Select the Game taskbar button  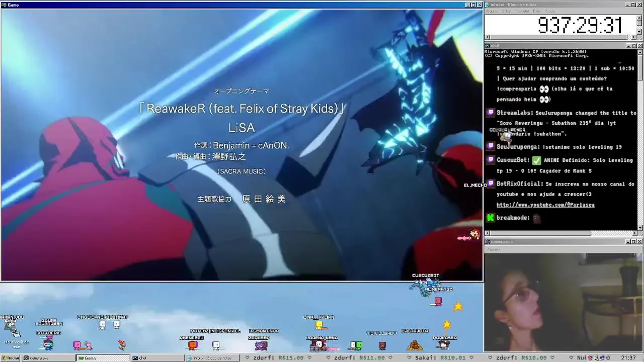click(x=102, y=358)
